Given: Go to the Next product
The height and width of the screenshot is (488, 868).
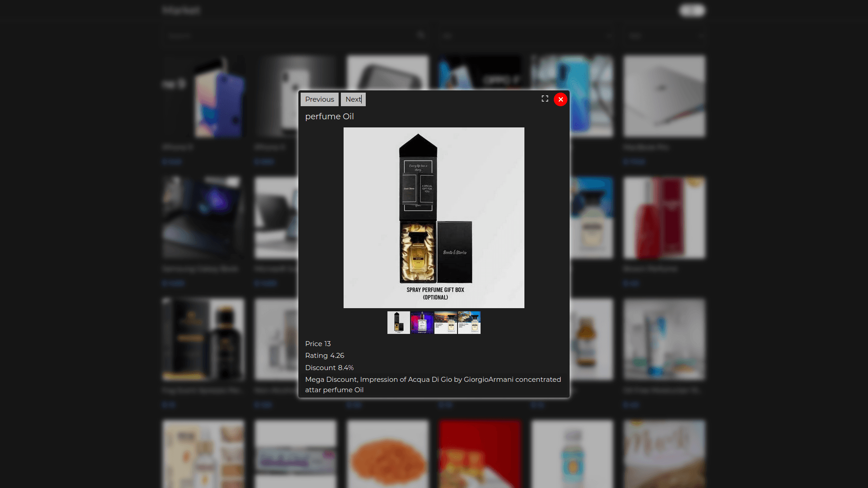Looking at the screenshot, I should (x=353, y=99).
